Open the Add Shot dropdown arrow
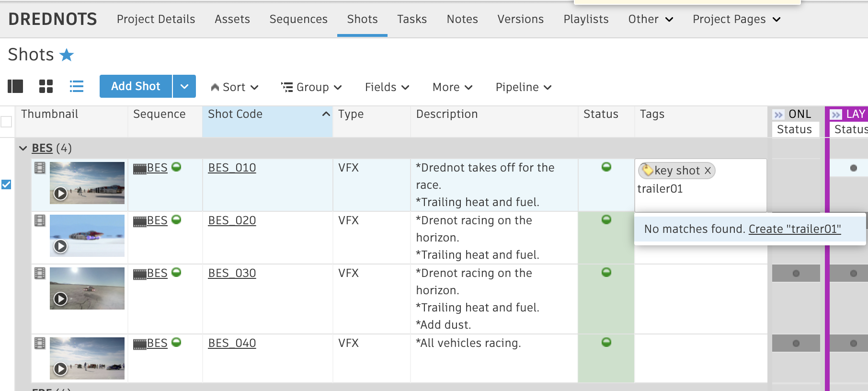This screenshot has height=391, width=868. coord(184,86)
